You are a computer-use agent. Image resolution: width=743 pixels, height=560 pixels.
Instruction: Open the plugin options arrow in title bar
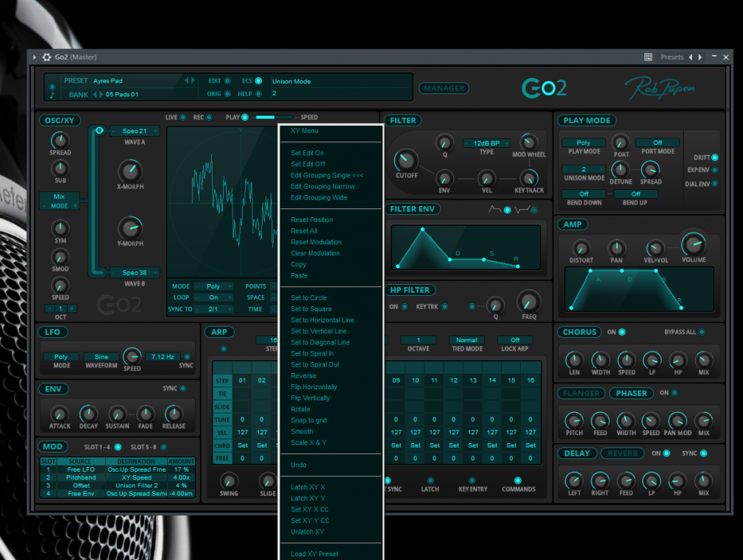click(34, 57)
